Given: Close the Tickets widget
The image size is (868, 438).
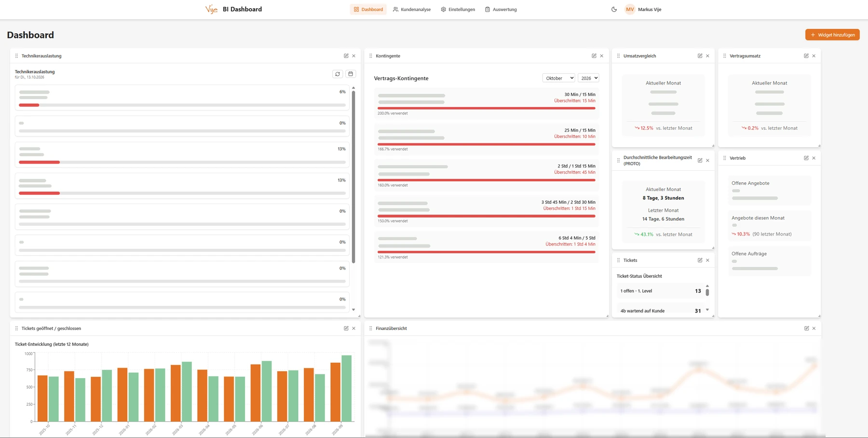Looking at the screenshot, I should (708, 260).
